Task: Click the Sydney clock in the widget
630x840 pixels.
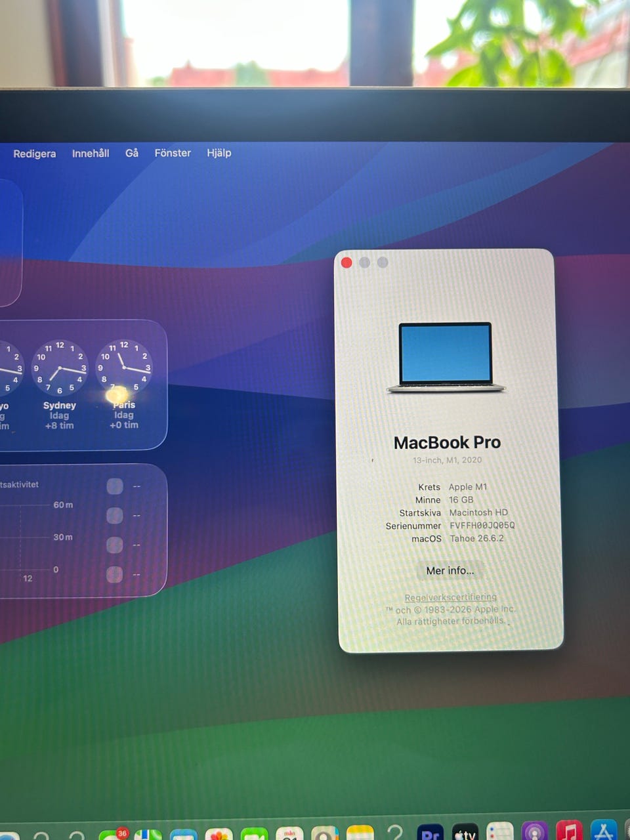Action: click(60, 367)
